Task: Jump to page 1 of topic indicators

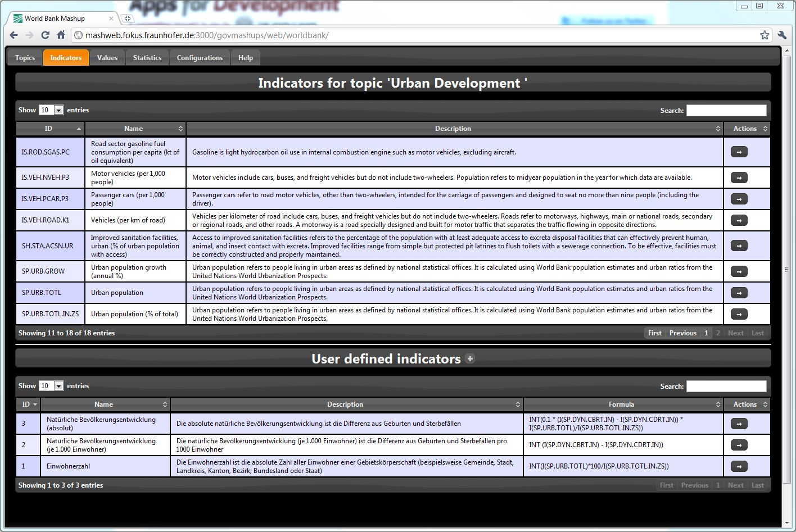Action: click(707, 333)
